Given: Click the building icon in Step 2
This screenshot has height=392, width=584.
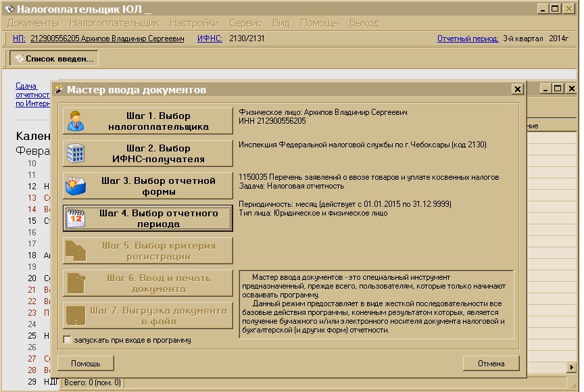Looking at the screenshot, I should 75,154.
